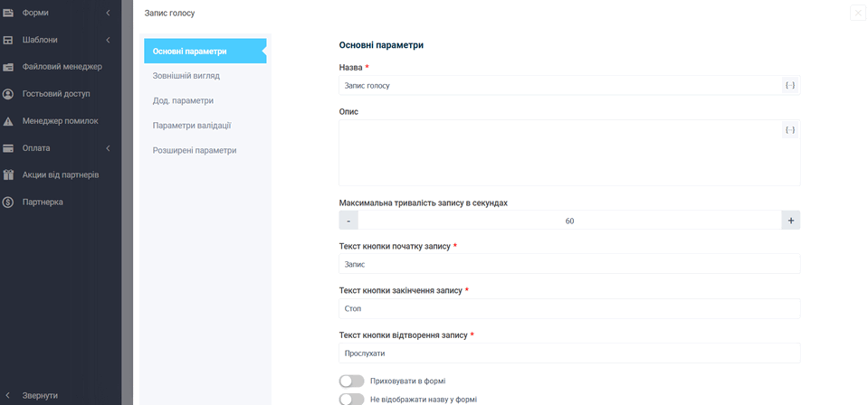This screenshot has height=405, width=868.
Task: Expand the Шаблони submenu chevron
Action: click(x=108, y=40)
